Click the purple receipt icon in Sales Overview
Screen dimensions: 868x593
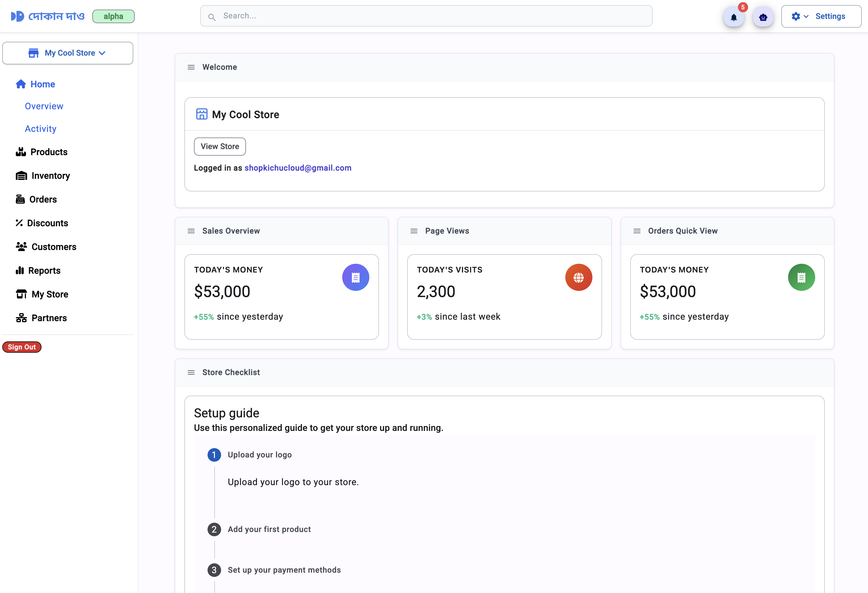(356, 278)
